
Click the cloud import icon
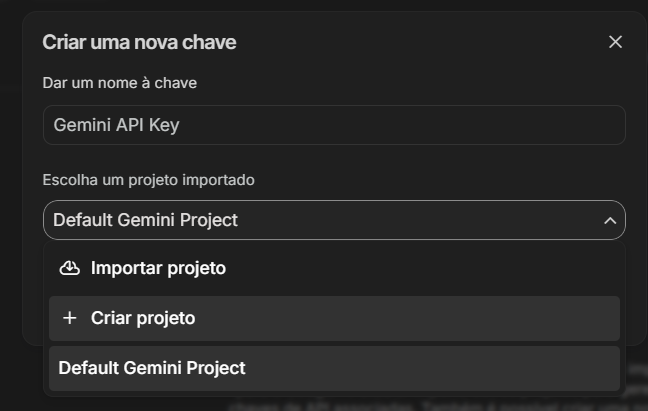pyautogui.click(x=69, y=268)
